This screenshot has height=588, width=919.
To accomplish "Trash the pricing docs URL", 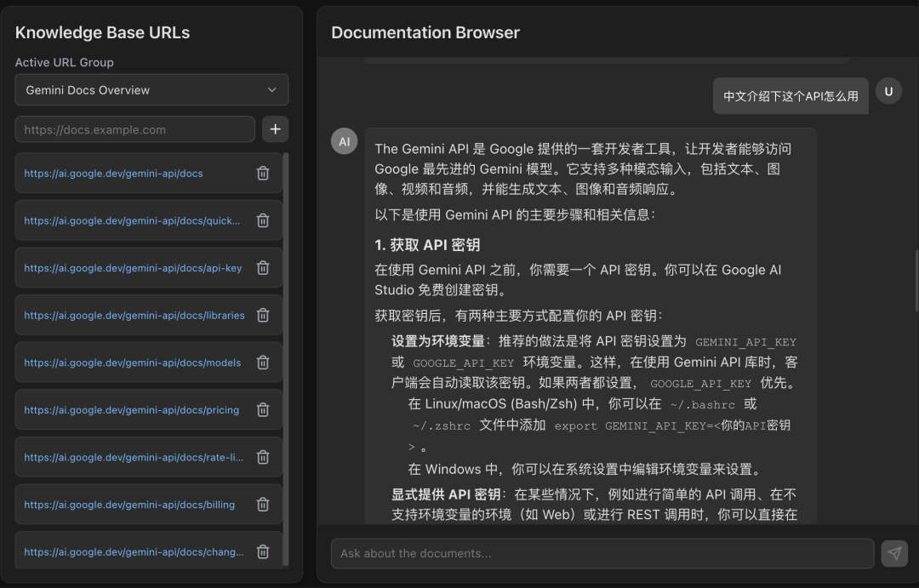I will (263, 410).
